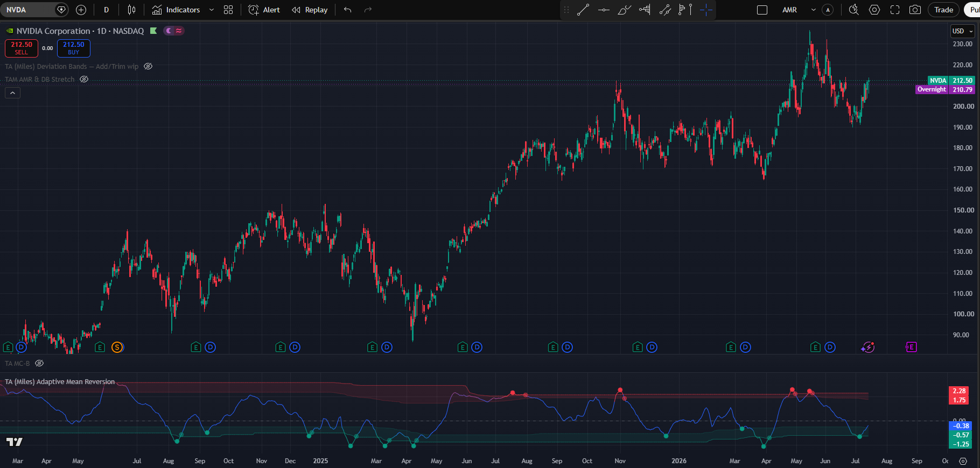Undo the last chart action
The image size is (980, 468).
tap(348, 10)
